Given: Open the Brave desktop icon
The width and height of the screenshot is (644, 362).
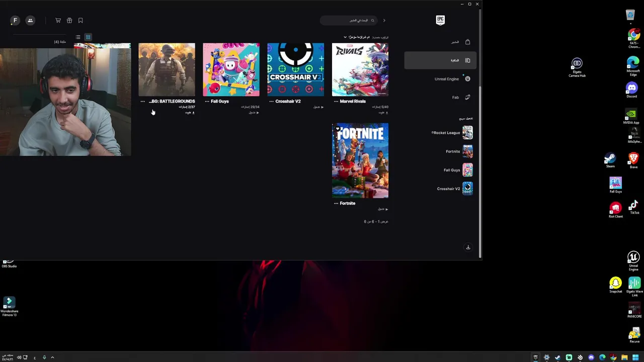Looking at the screenshot, I should (633, 161).
